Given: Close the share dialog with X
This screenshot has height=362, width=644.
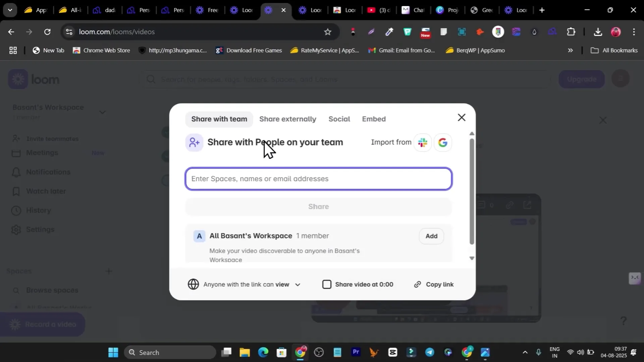Looking at the screenshot, I should click(462, 118).
